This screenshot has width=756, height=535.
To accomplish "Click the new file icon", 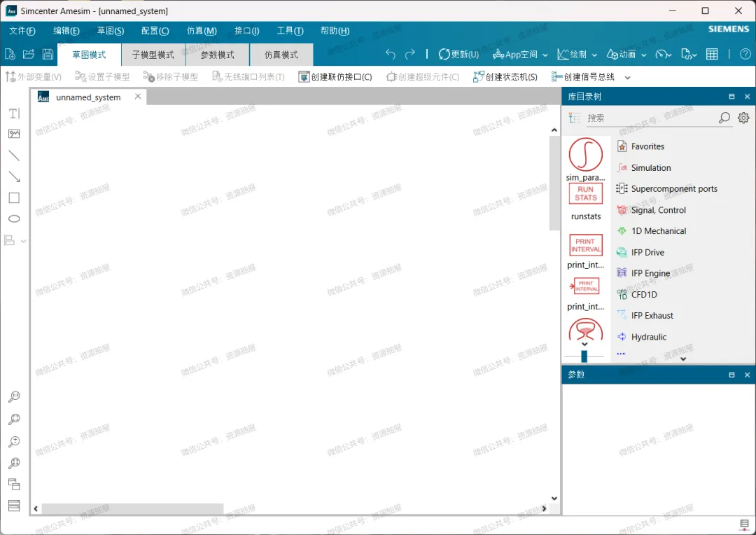I will pos(10,54).
